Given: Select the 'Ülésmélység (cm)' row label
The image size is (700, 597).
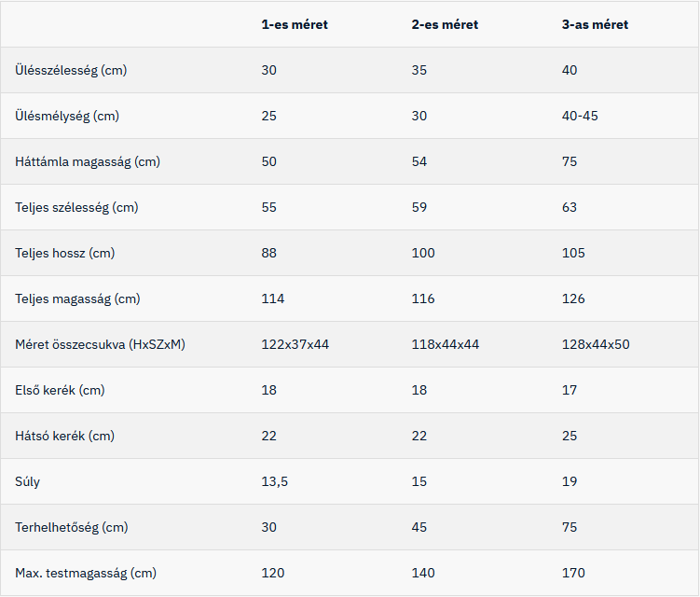Looking at the screenshot, I should [x=67, y=117].
